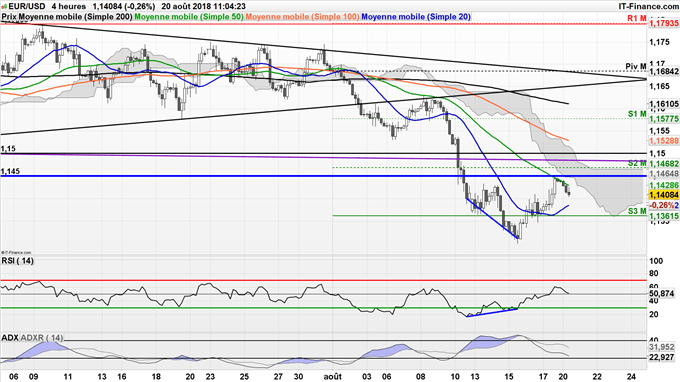
Task: Click the price tag 1,16105
Action: tap(663, 104)
